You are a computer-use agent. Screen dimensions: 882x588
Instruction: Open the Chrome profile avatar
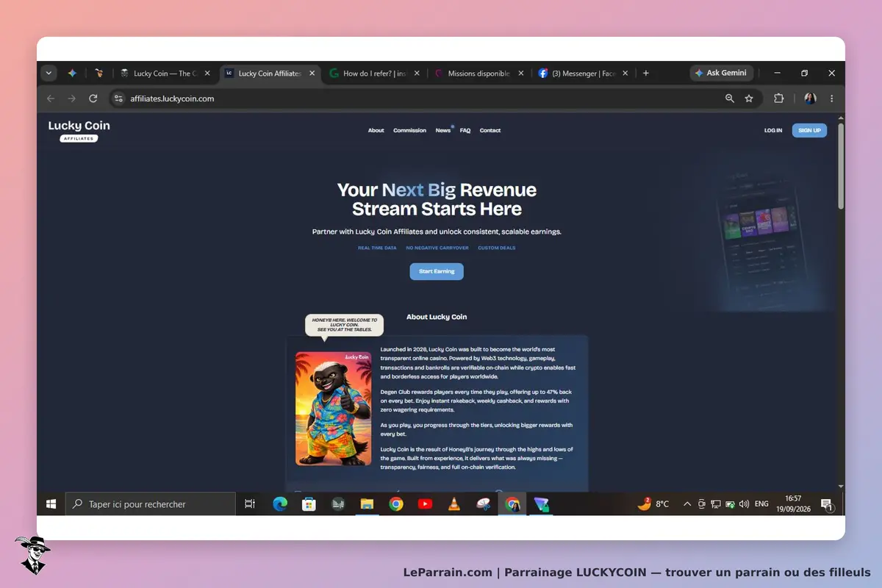click(810, 98)
